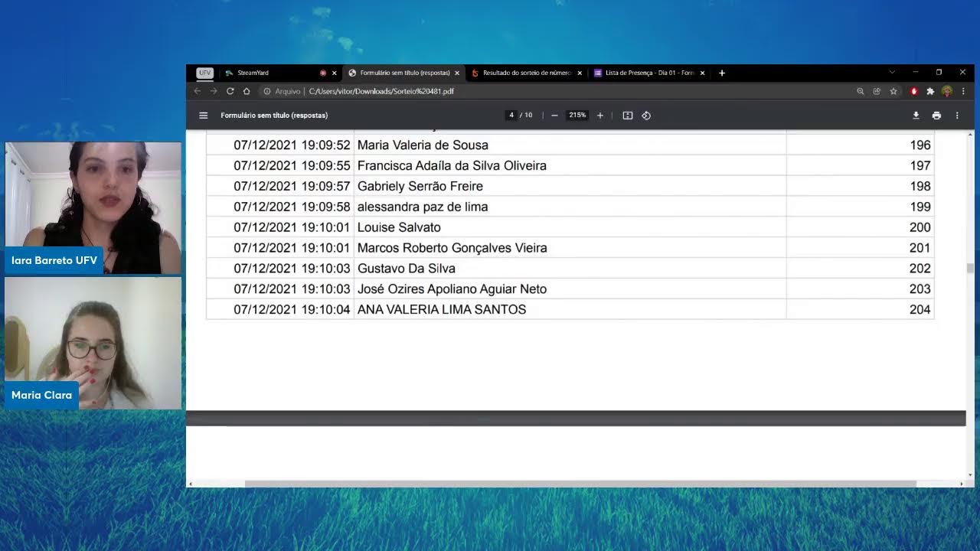
Task: Open a new browser tab
Action: pos(722,73)
